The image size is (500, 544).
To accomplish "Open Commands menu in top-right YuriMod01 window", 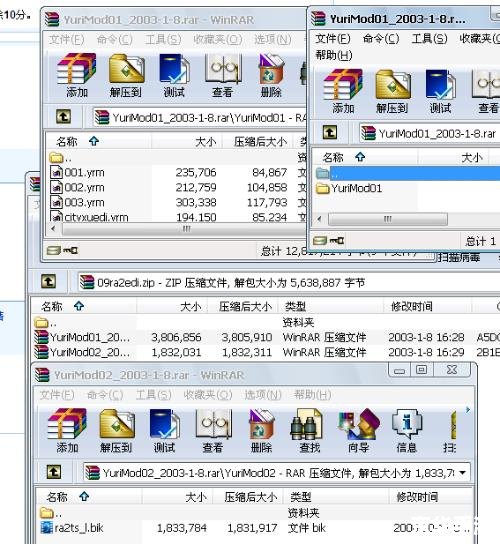I will click(381, 39).
